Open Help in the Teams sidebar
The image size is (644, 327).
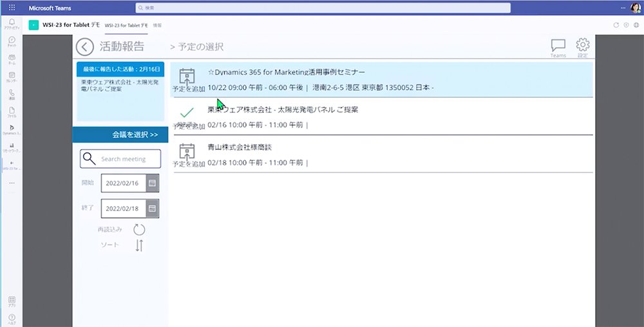pos(12,320)
